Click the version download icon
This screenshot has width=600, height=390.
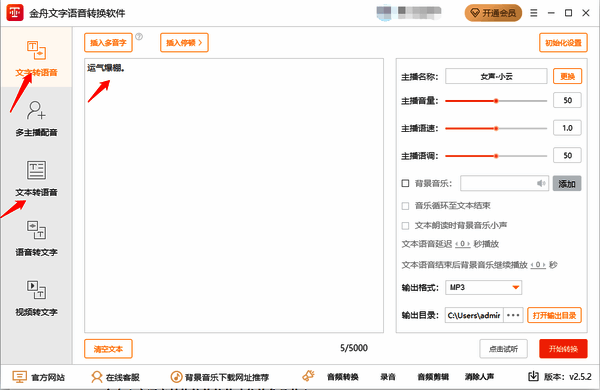coord(533,377)
